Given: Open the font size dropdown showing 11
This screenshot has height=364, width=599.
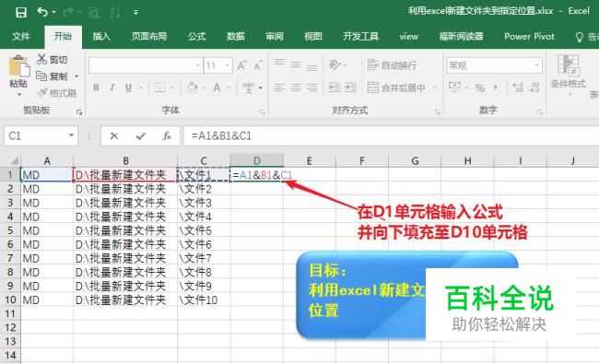Looking at the screenshot, I should tap(227, 65).
